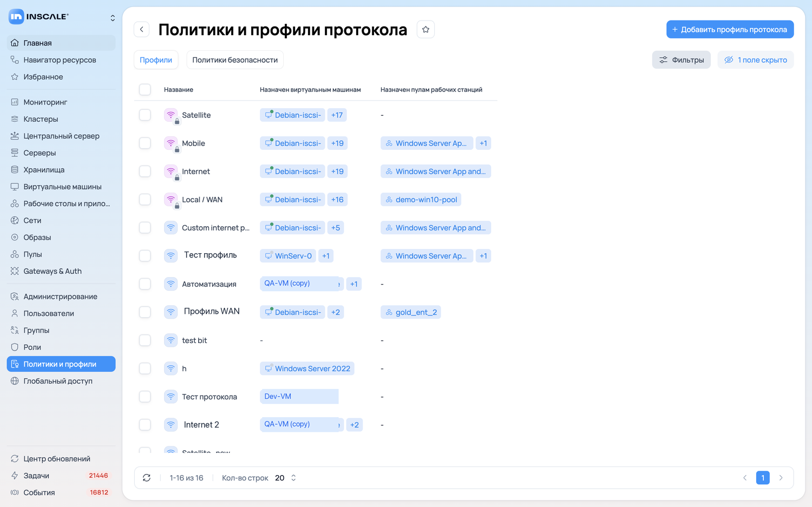The width and height of the screenshot is (812, 507).
Task: Switch to Политики безопасности tab
Action: click(x=235, y=60)
